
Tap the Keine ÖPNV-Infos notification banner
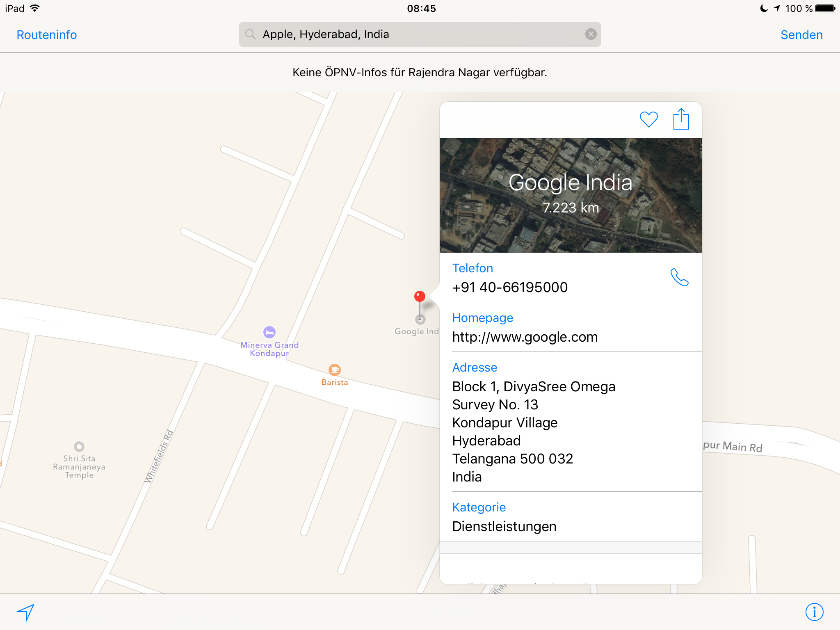420,73
